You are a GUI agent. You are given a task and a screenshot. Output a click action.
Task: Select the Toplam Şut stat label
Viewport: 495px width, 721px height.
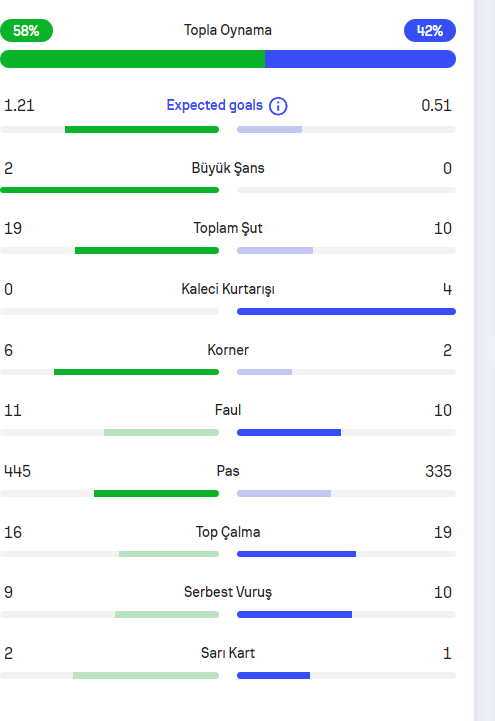[228, 229]
